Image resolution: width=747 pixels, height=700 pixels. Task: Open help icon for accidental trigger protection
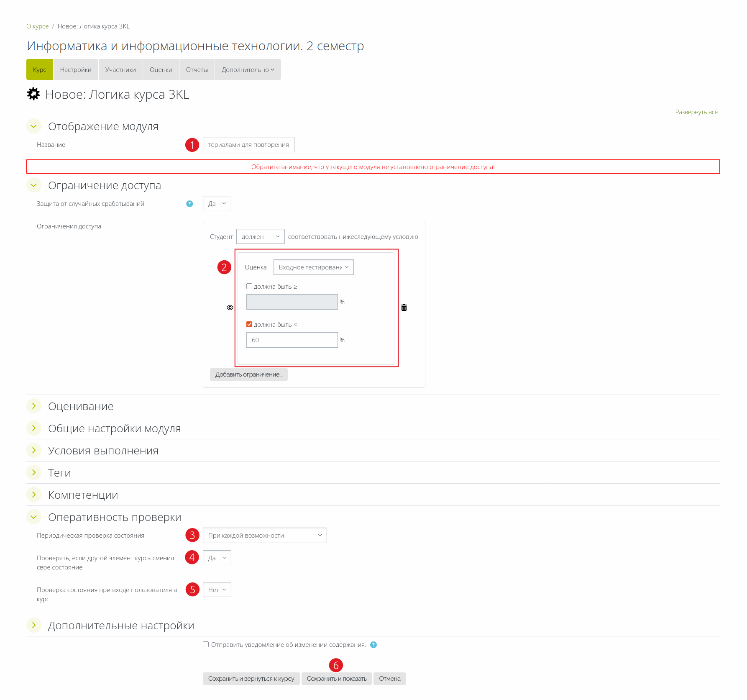189,204
